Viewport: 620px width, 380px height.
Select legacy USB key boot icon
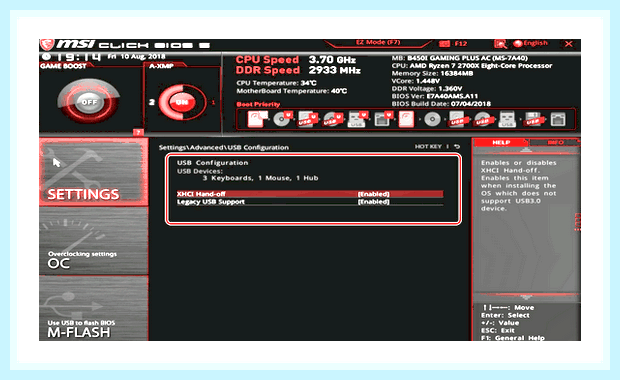[507, 119]
